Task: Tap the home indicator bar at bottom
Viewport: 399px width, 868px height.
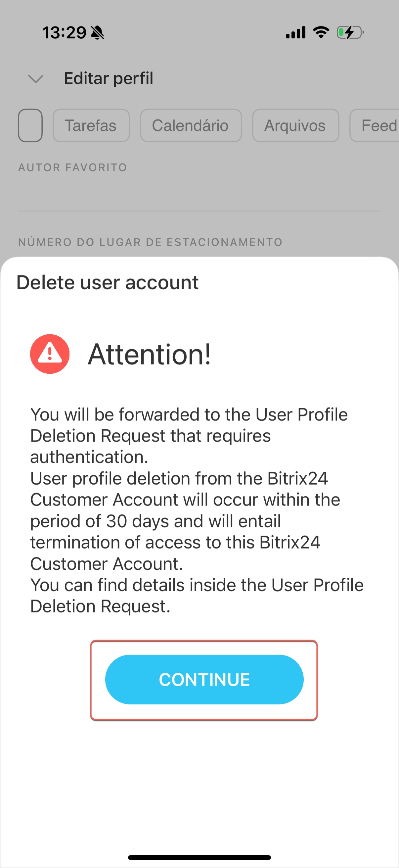Action: tap(199, 857)
